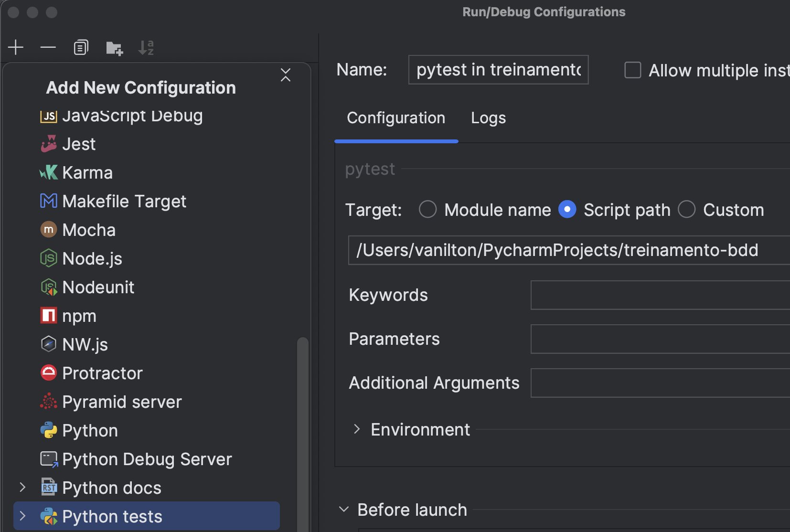Select Module name target radio button

tap(427, 209)
